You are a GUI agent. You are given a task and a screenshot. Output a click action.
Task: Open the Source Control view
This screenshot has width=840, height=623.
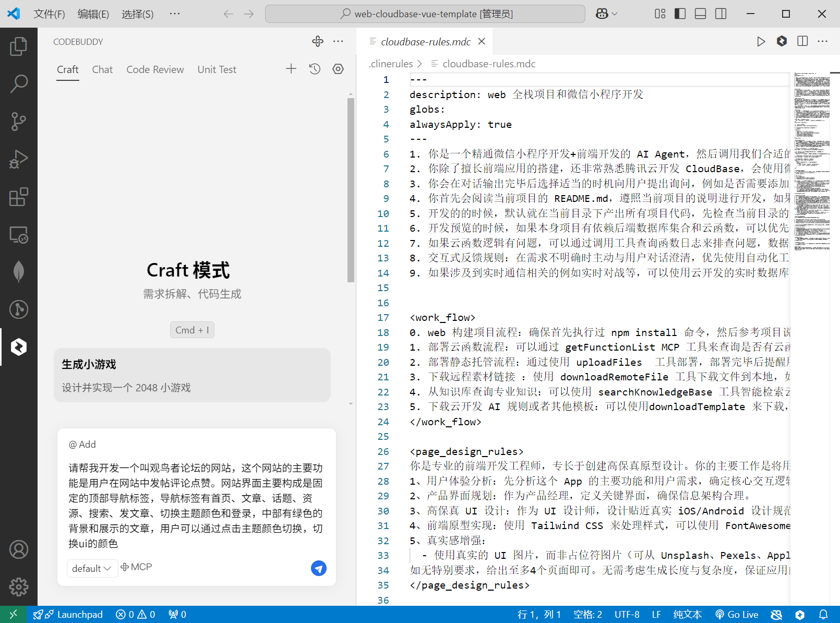pos(19,121)
